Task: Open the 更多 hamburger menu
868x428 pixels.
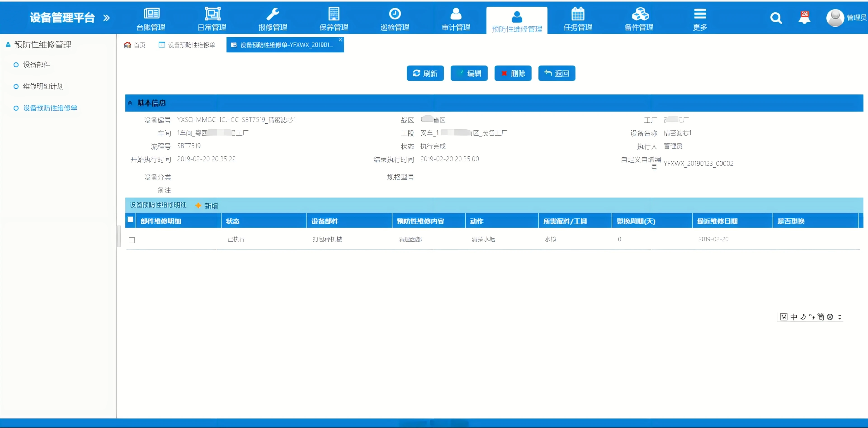Action: point(700,19)
